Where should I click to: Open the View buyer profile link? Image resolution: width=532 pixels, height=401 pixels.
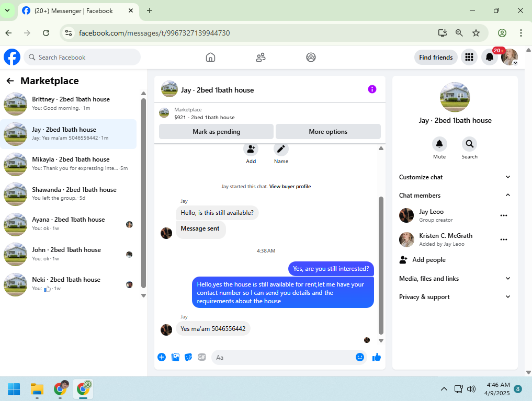tap(290, 187)
